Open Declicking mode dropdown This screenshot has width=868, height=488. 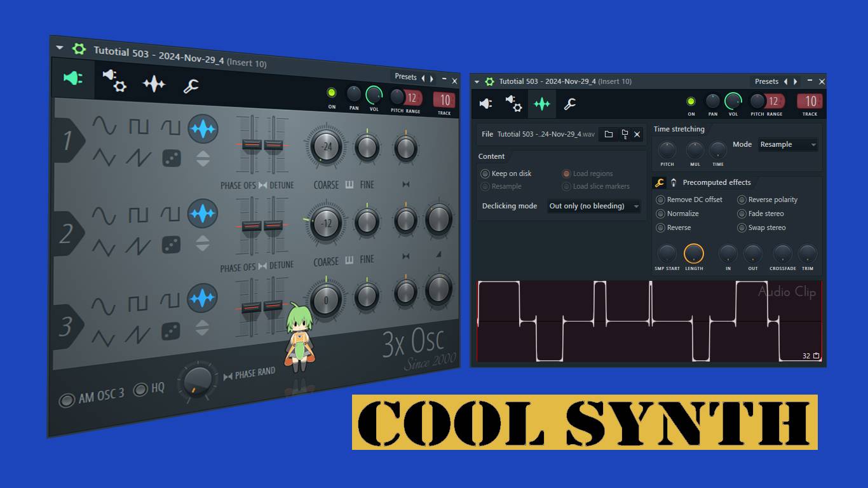[593, 206]
